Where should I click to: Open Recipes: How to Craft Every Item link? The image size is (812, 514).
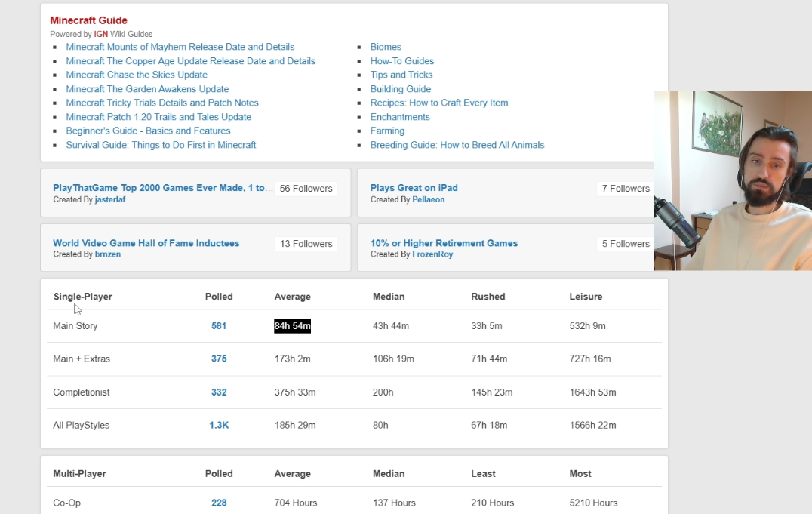pos(439,103)
